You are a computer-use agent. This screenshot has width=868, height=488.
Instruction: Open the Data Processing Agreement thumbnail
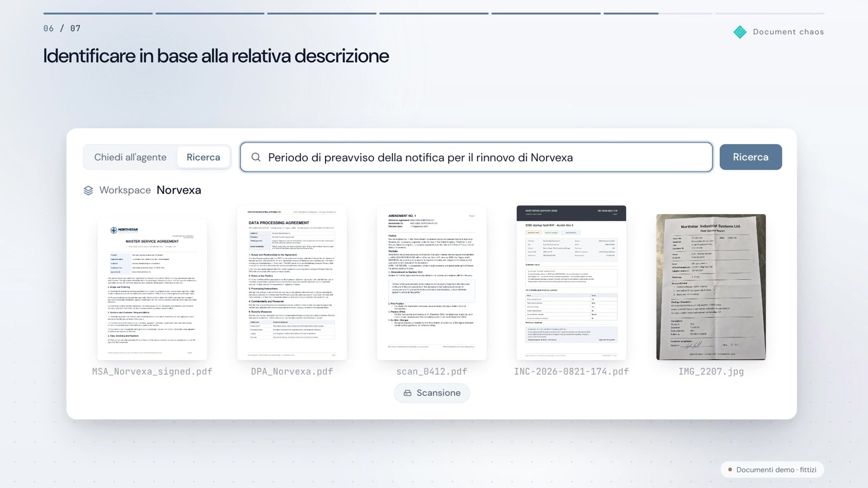[292, 282]
